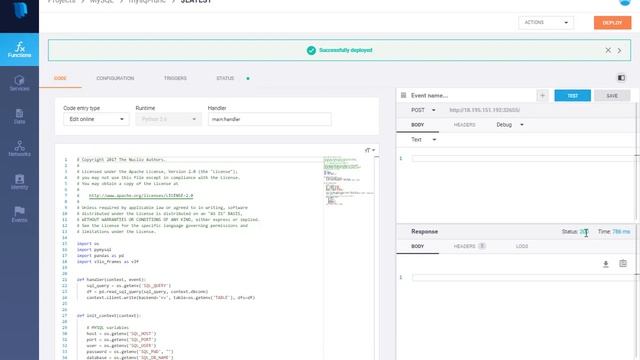
Task: Open the Services sidebar section
Action: point(19,83)
